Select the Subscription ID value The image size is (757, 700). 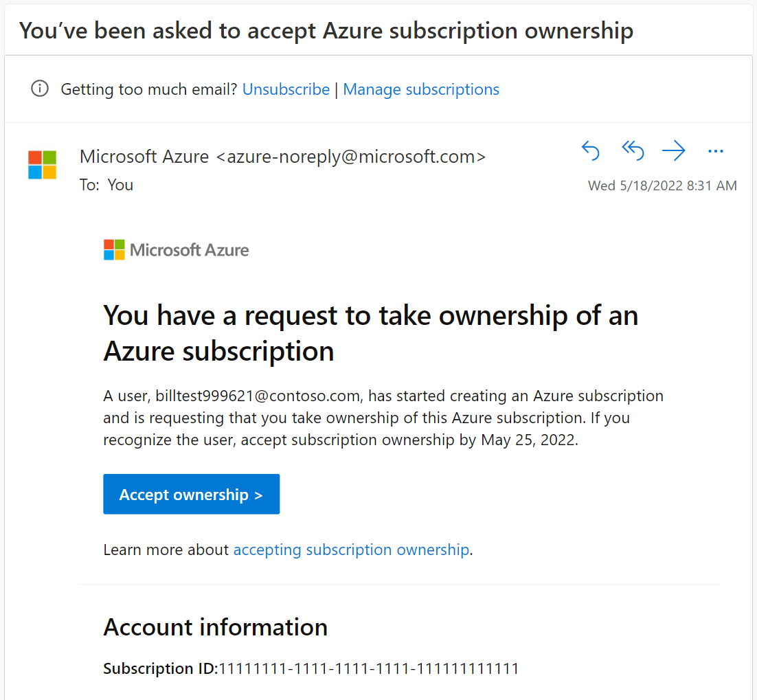point(369,668)
